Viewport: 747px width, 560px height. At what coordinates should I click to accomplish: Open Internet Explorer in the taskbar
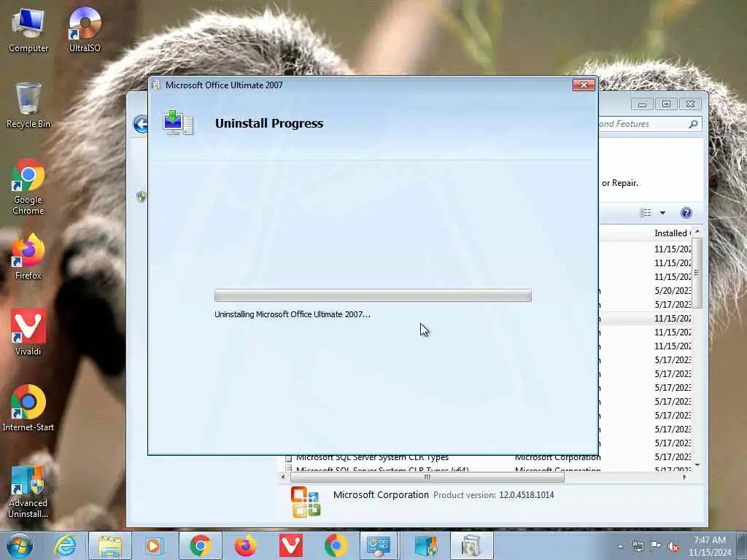pos(65,545)
